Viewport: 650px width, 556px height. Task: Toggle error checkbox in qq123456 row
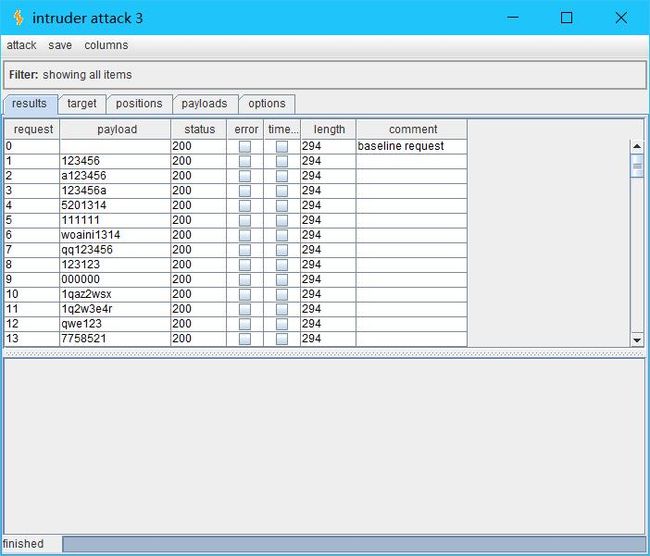tap(245, 250)
